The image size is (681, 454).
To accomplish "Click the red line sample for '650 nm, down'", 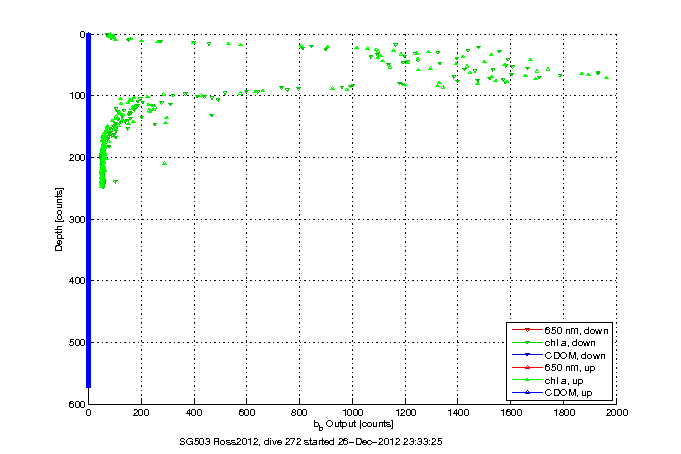I will pyautogui.click(x=527, y=331).
